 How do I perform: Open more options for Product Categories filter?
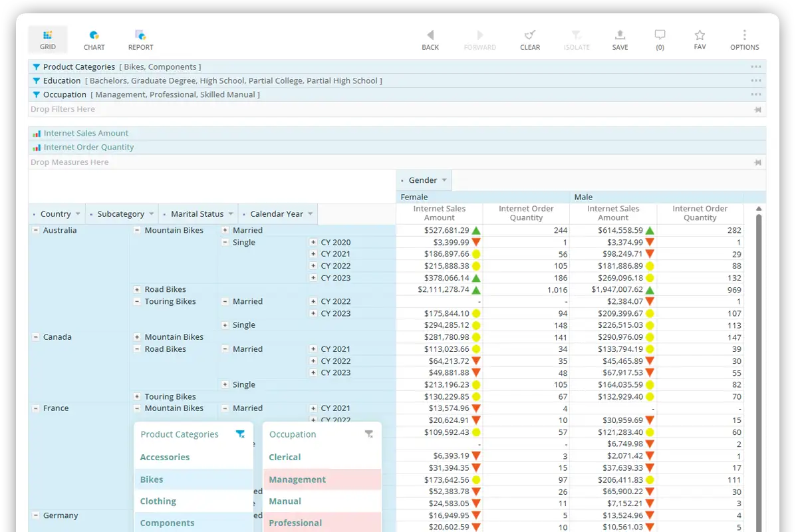pos(755,67)
